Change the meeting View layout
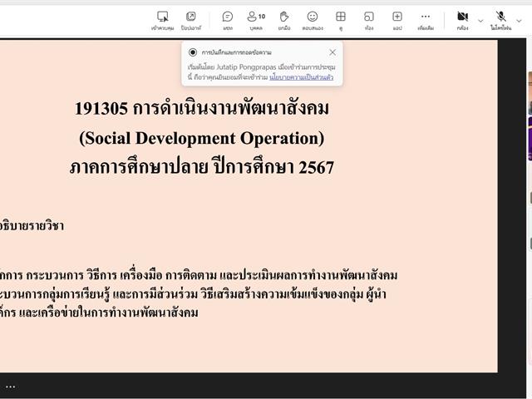 coord(341,19)
